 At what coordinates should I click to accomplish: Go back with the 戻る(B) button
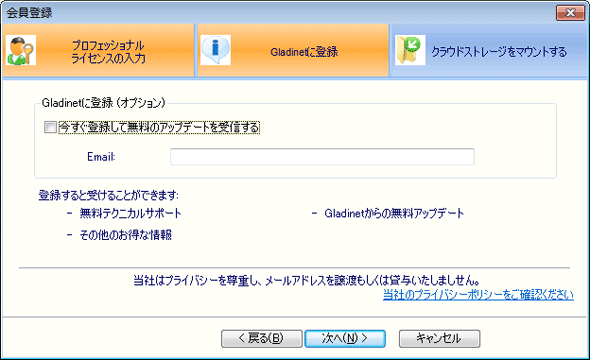click(262, 339)
